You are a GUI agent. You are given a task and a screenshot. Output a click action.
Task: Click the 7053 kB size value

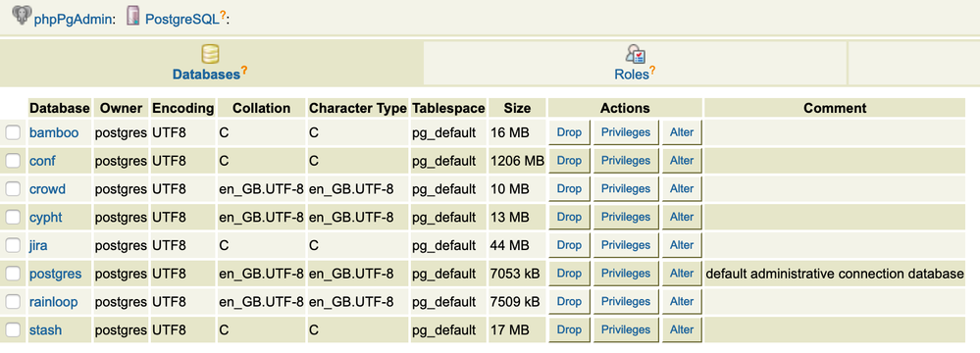click(x=515, y=274)
